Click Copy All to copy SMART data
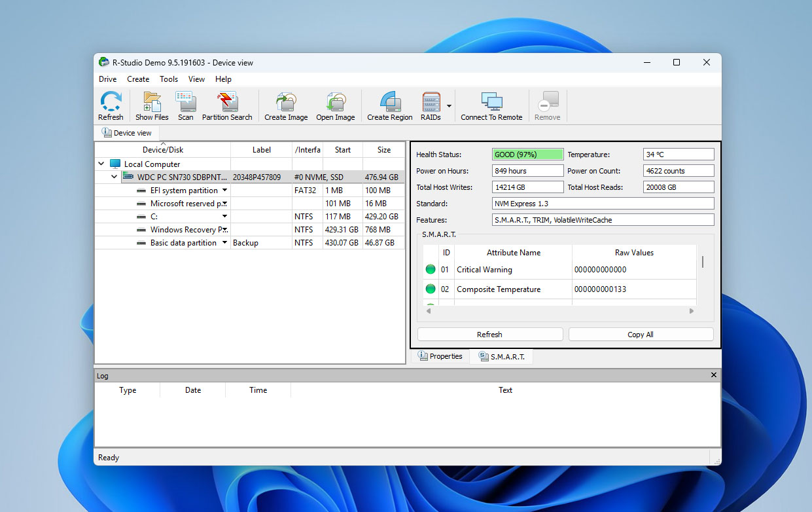812x512 pixels. 640,334
